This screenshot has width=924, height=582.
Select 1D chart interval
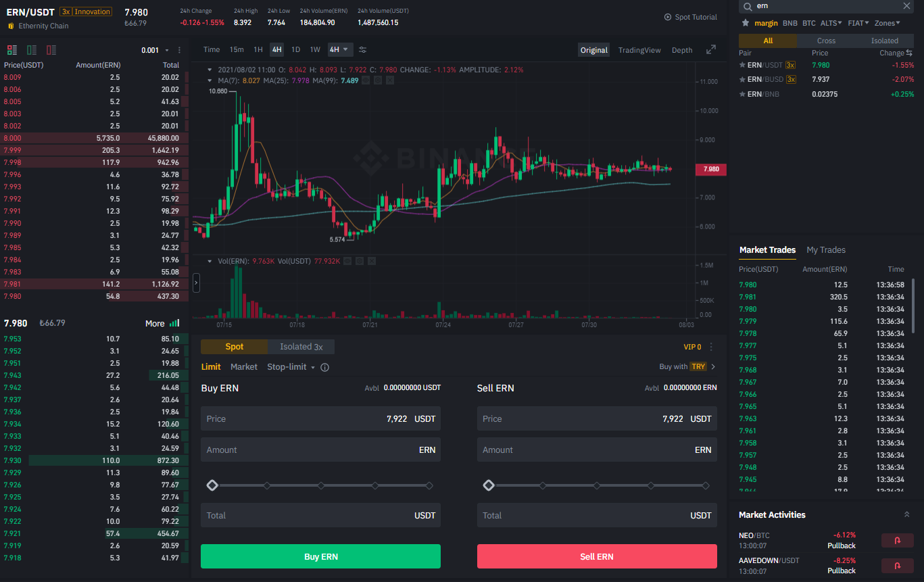(x=295, y=49)
